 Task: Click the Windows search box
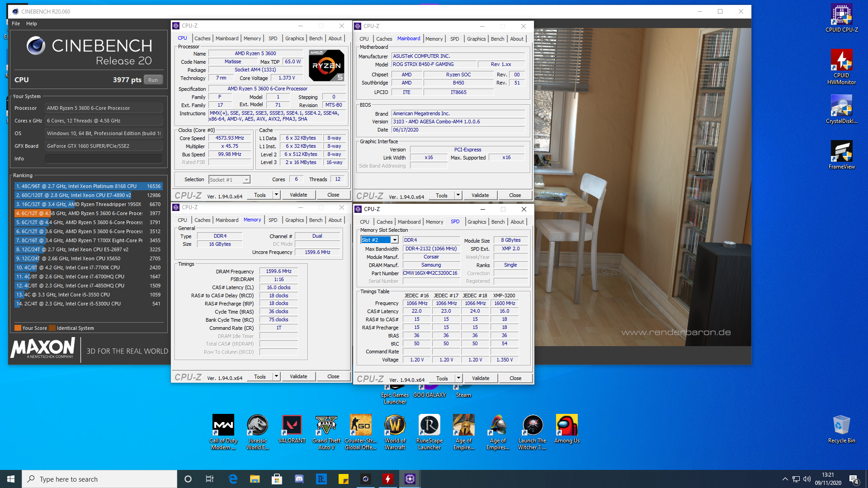[99, 479]
